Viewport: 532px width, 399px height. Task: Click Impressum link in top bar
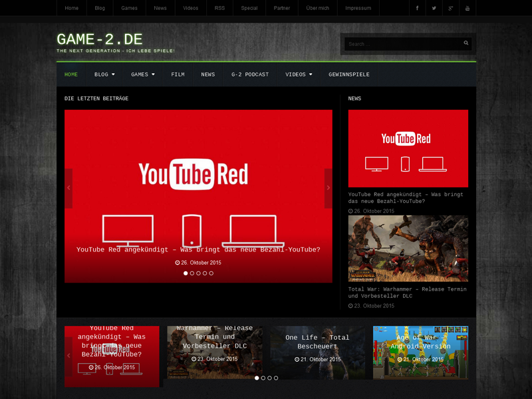click(x=358, y=8)
